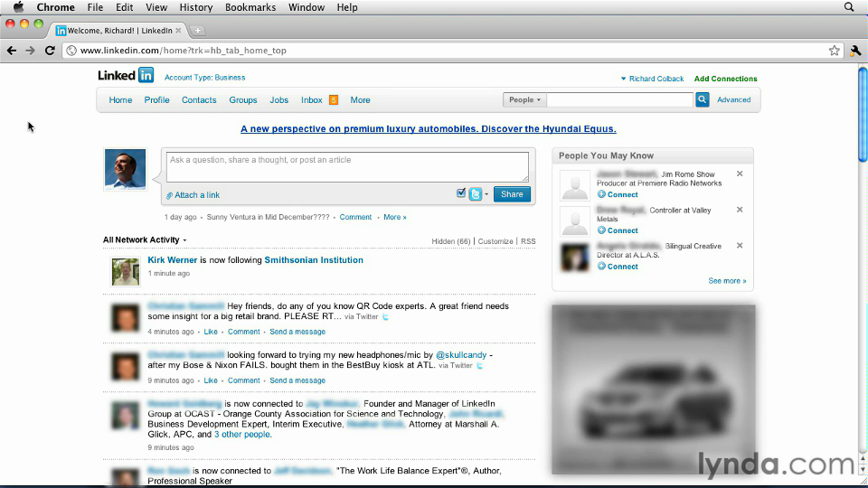The height and width of the screenshot is (488, 868).
Task: Click the Twitter bird share icon
Action: (476, 194)
